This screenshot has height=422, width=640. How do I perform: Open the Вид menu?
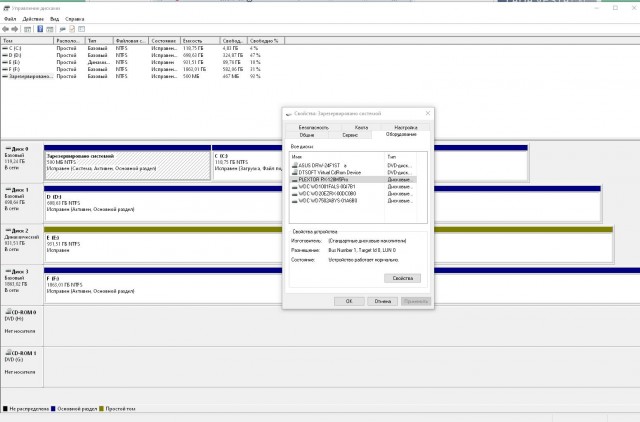tap(55, 19)
